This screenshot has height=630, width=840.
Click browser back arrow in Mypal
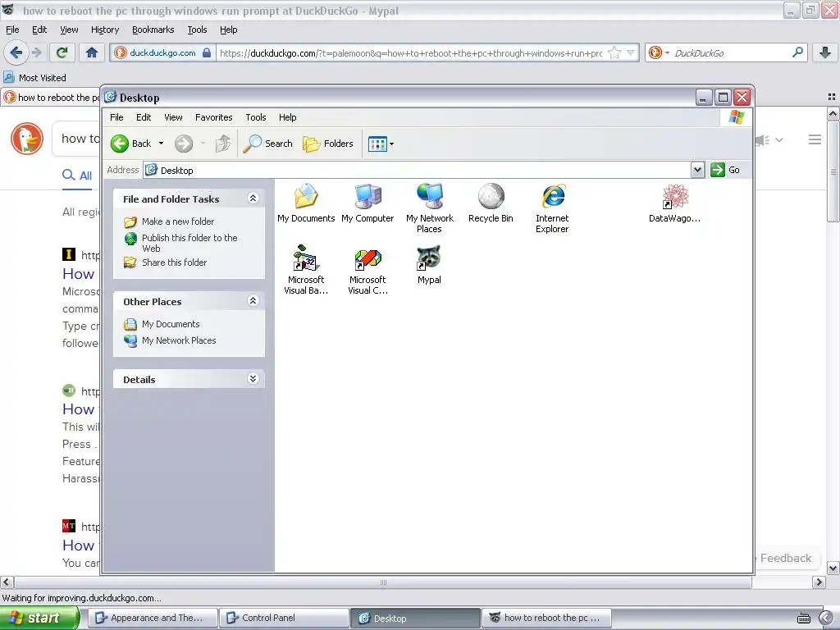16,52
